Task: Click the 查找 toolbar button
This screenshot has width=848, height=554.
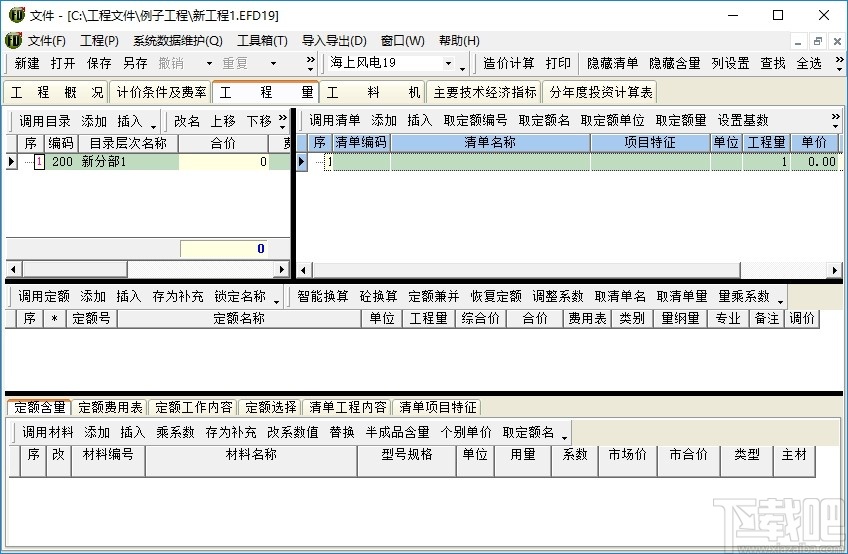Action: coord(773,64)
